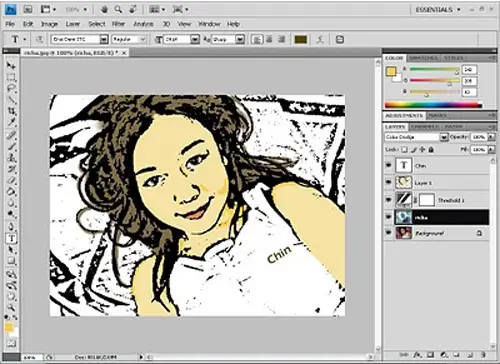Image resolution: width=500 pixels, height=364 pixels.
Task: Choose Rotate View tool in application bar
Action: tap(133, 9)
